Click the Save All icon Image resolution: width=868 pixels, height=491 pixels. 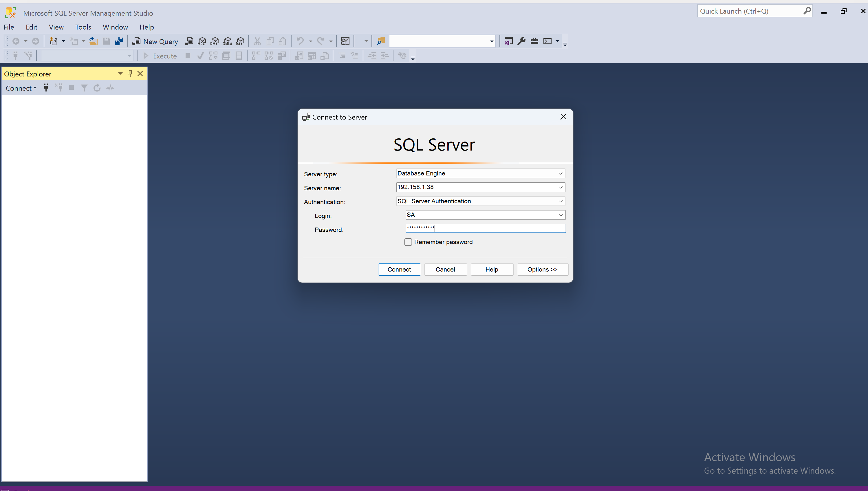[x=119, y=41]
